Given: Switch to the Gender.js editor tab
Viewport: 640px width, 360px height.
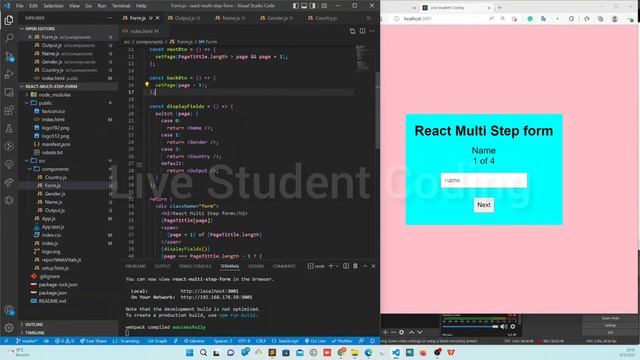Looking at the screenshot, I should (x=279, y=18).
